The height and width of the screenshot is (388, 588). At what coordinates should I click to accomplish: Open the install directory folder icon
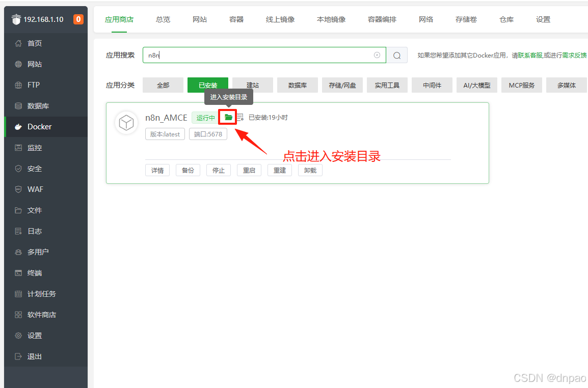[x=228, y=117]
